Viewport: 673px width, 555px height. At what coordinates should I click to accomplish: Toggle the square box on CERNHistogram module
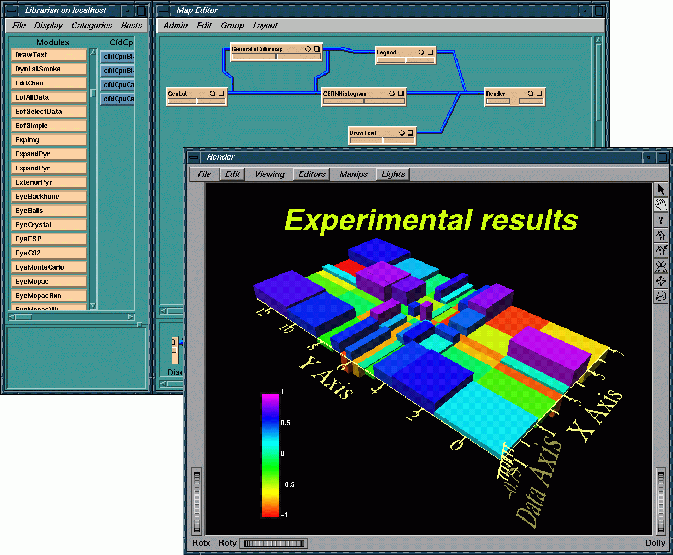click(400, 94)
